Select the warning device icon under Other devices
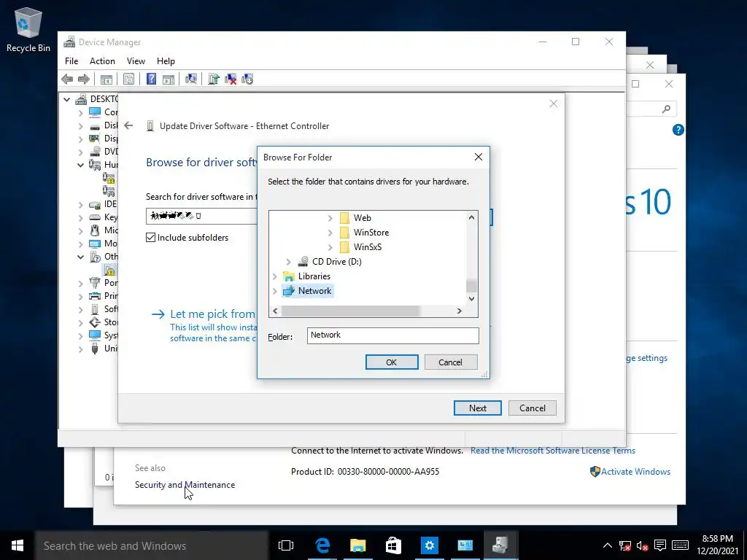Image resolution: width=747 pixels, height=560 pixels. pyautogui.click(x=109, y=270)
